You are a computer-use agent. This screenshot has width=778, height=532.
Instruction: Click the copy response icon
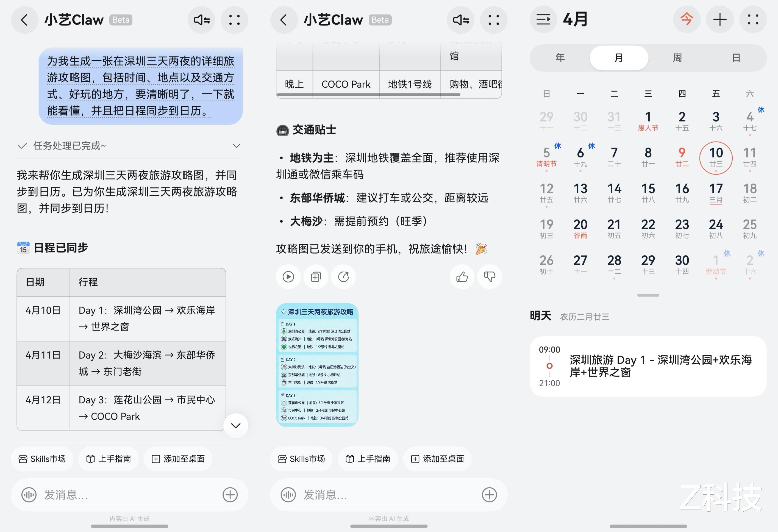click(x=316, y=276)
